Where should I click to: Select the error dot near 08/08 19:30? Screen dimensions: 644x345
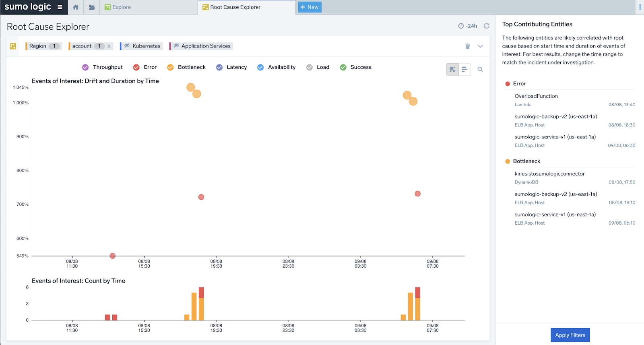click(201, 197)
